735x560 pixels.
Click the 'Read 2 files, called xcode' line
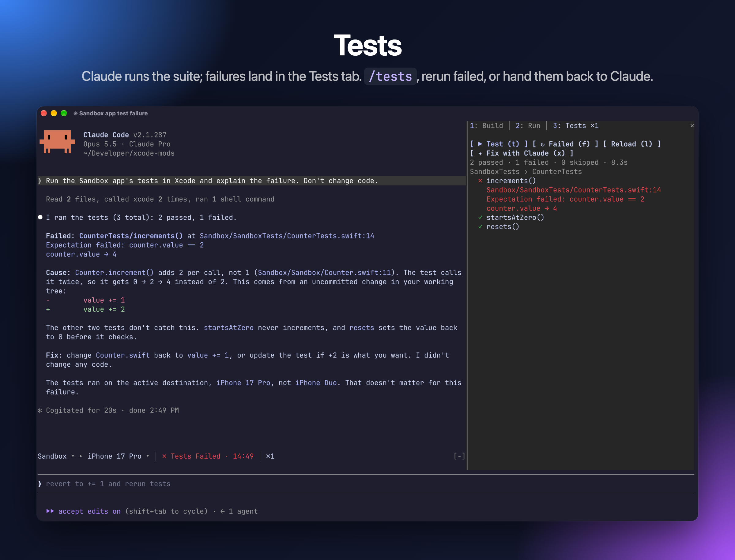click(160, 199)
